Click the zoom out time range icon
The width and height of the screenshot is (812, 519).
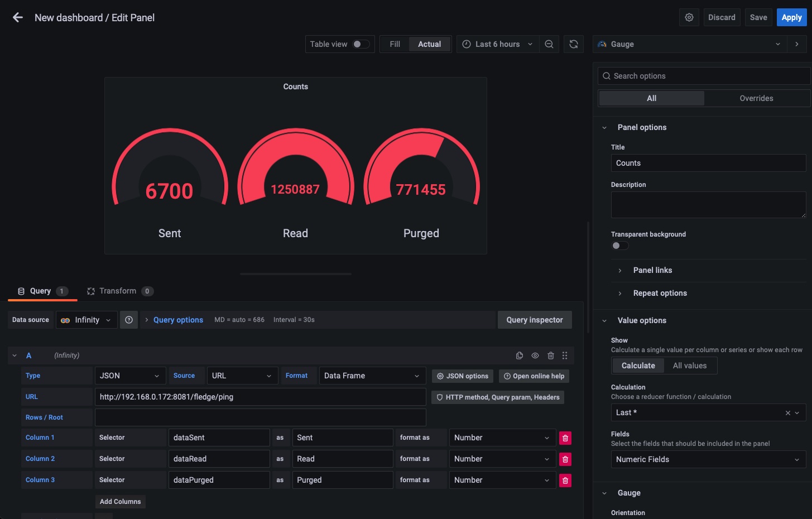click(549, 44)
